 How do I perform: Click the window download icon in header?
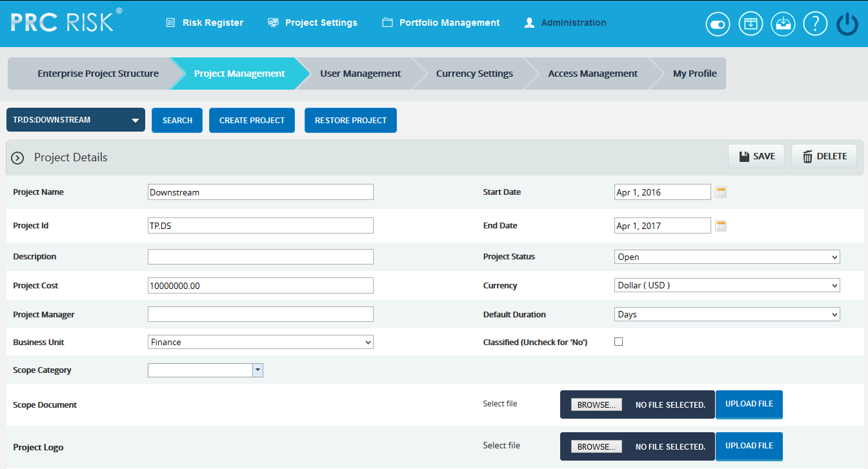tap(751, 24)
